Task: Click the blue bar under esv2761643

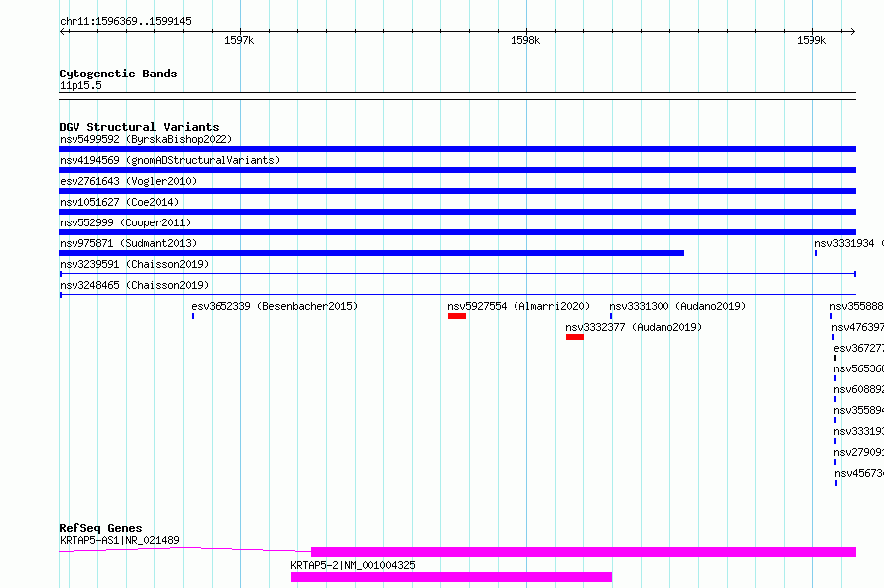Action: coord(457,191)
